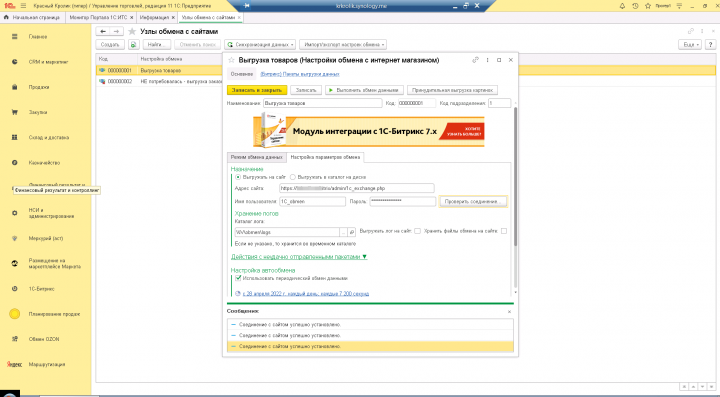Open the schedule link с 28 апреля 2022

306,294
